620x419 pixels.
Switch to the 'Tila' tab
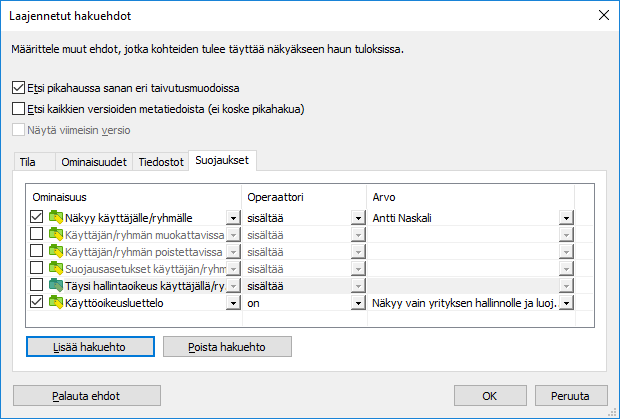(28, 161)
